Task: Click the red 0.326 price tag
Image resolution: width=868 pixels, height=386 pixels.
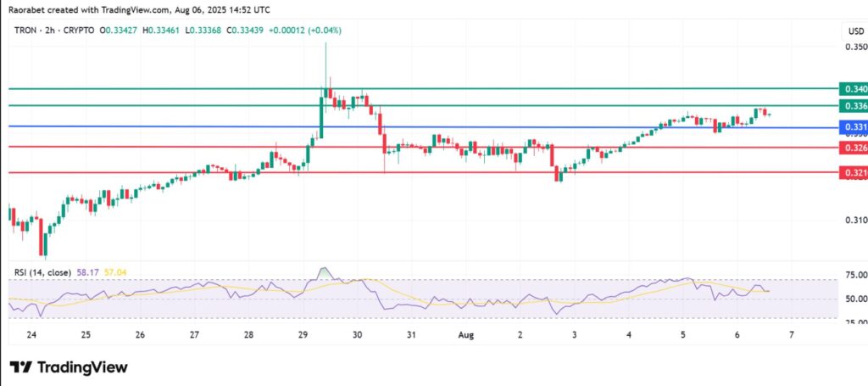Action: point(852,148)
